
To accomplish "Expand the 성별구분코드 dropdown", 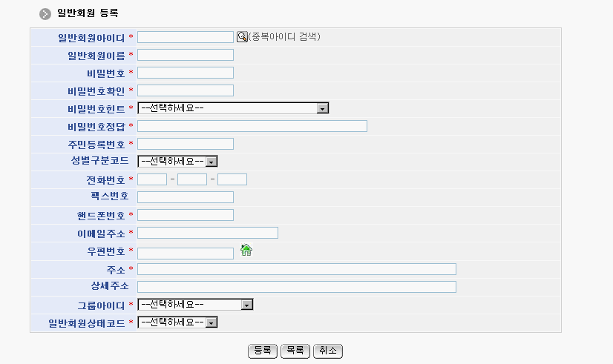I will pos(177,162).
